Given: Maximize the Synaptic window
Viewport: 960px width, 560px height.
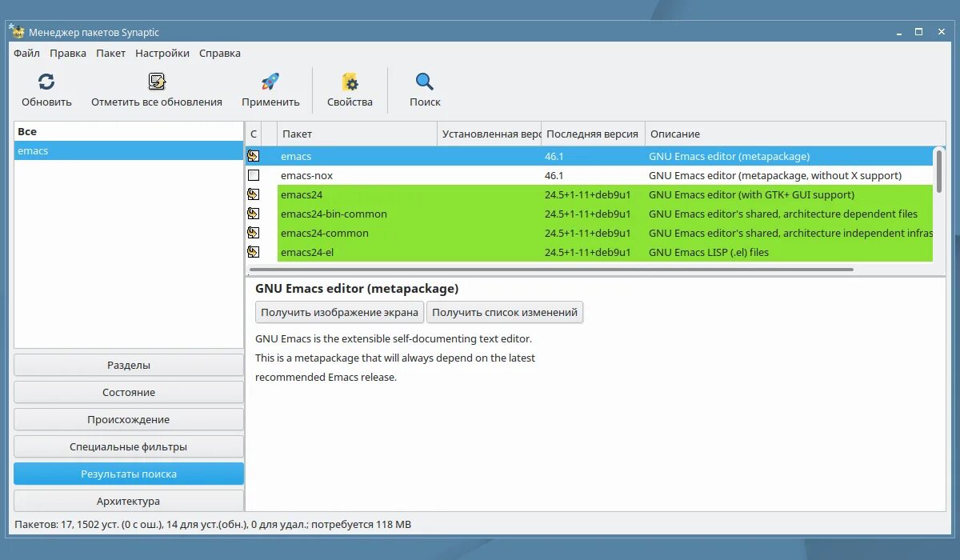Looking at the screenshot, I should pos(919,32).
